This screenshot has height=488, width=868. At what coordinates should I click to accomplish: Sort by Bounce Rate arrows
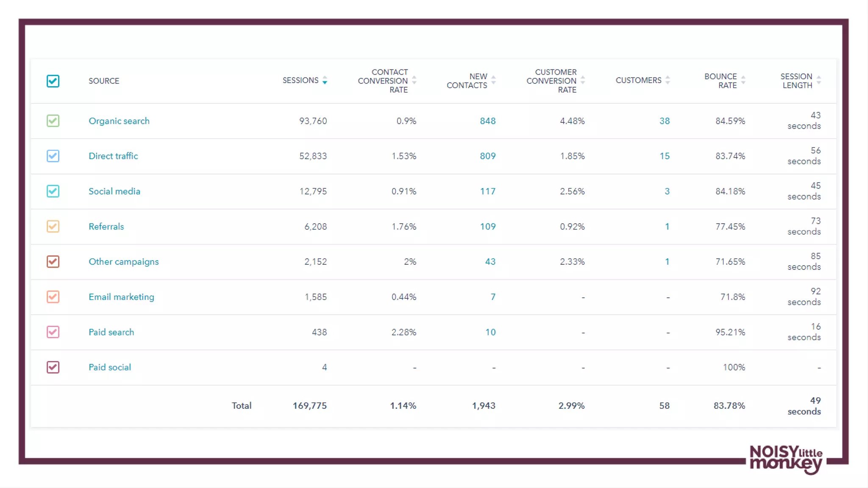point(743,80)
